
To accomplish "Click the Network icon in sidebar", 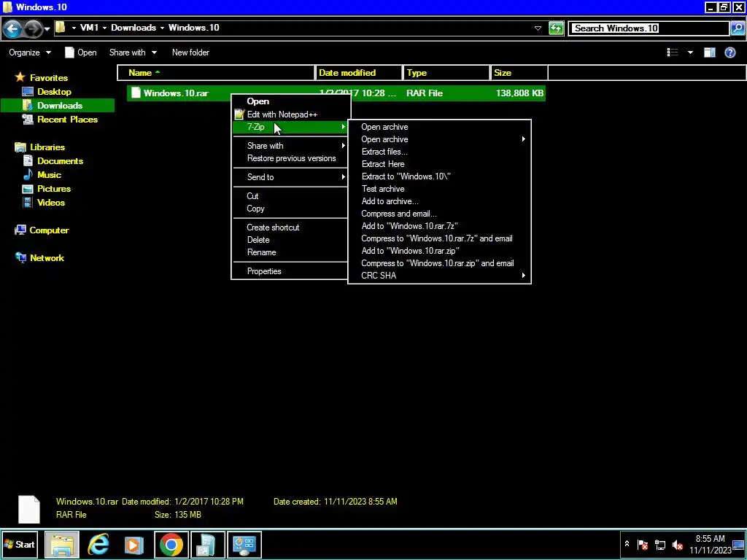I will [20, 258].
